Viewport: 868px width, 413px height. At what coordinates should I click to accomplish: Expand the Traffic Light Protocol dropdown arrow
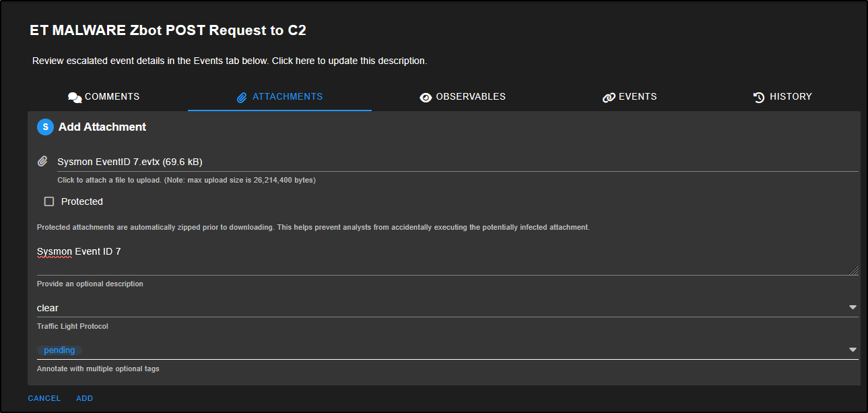pyautogui.click(x=853, y=308)
